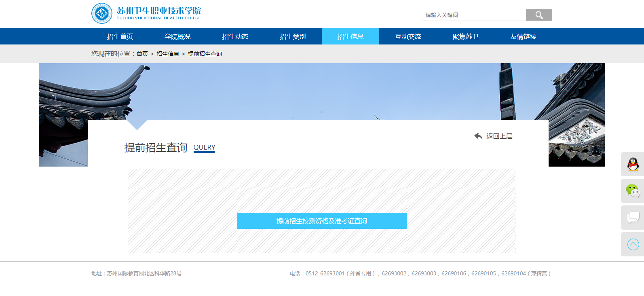Click the highlighted 招生信息 tab

351,36
